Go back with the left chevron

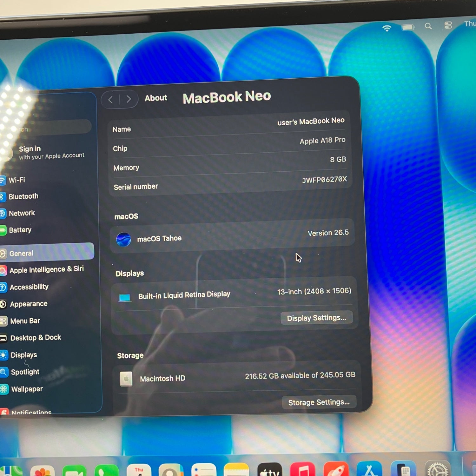110,100
